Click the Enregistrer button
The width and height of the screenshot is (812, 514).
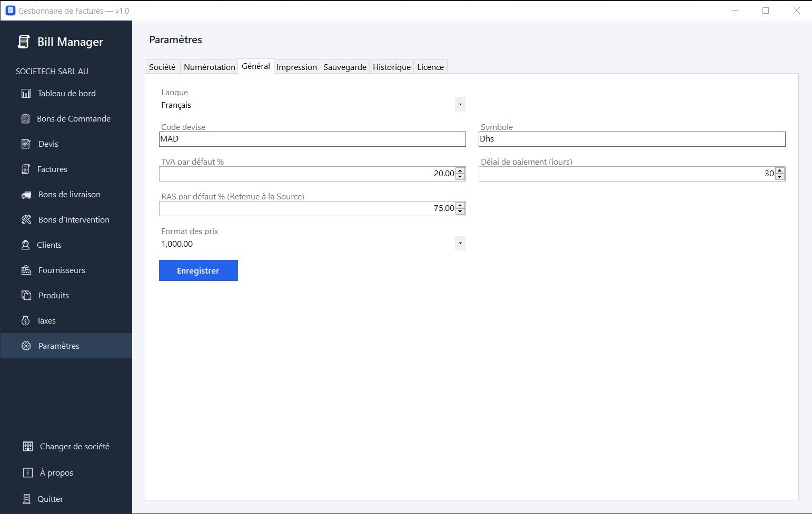coord(199,270)
